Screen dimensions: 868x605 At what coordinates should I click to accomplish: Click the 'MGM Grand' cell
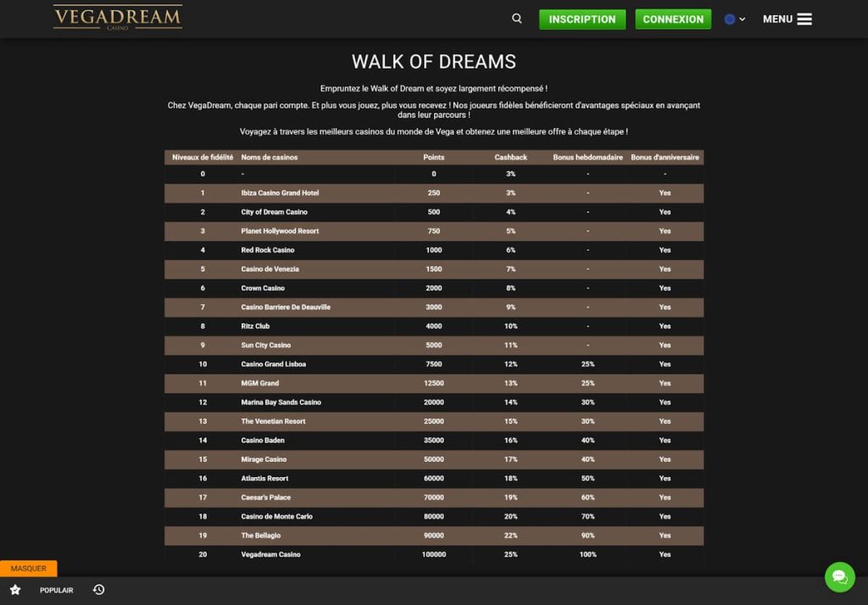coord(259,383)
